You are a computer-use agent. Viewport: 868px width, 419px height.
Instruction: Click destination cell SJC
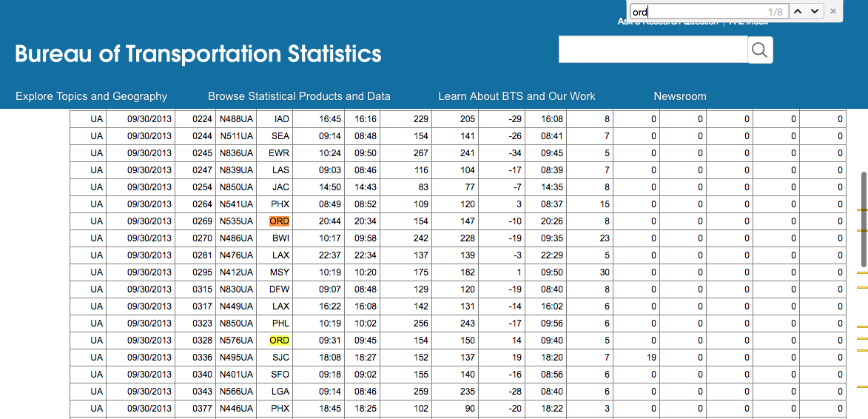[280, 358]
